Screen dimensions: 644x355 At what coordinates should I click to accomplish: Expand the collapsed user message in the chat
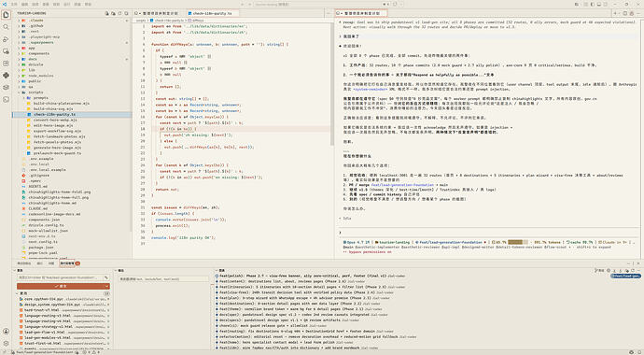click(x=341, y=36)
